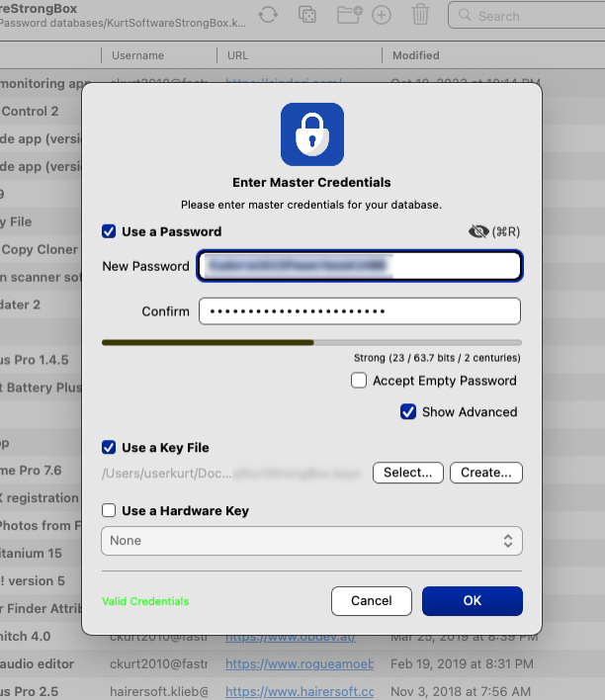Click the sync database toolbar icon
The height and width of the screenshot is (700, 605).
(x=268, y=15)
